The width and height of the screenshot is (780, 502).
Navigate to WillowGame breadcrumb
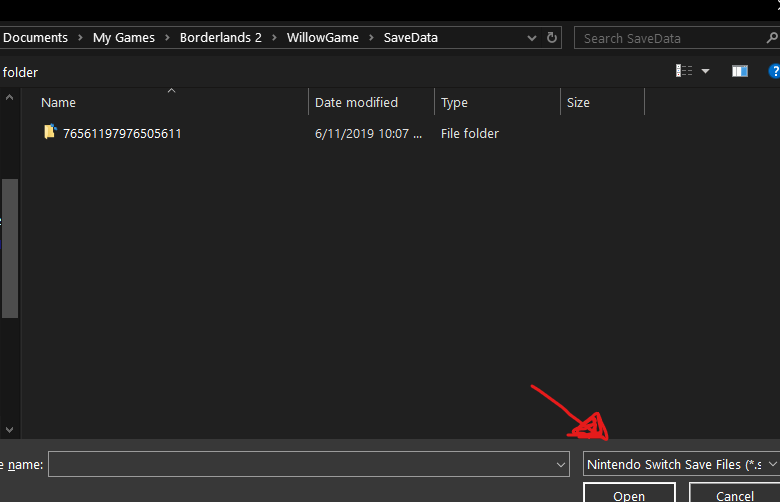pyautogui.click(x=323, y=37)
